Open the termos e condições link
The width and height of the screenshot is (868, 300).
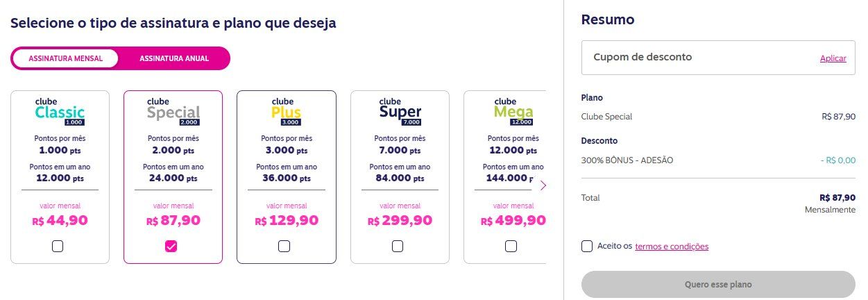point(672,247)
